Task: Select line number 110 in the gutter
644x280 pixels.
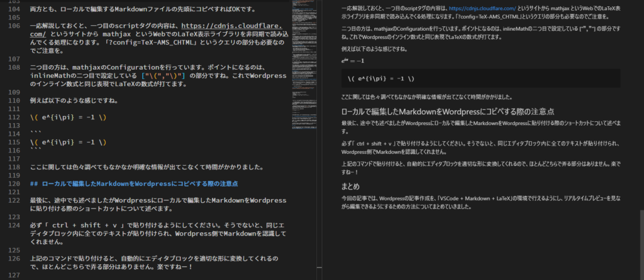Action: pos(14,100)
